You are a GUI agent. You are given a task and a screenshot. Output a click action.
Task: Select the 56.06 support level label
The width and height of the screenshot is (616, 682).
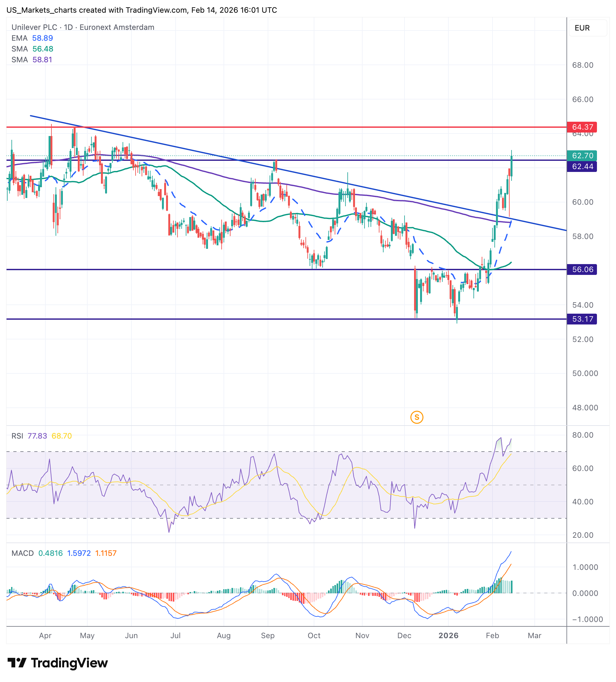pyautogui.click(x=582, y=269)
